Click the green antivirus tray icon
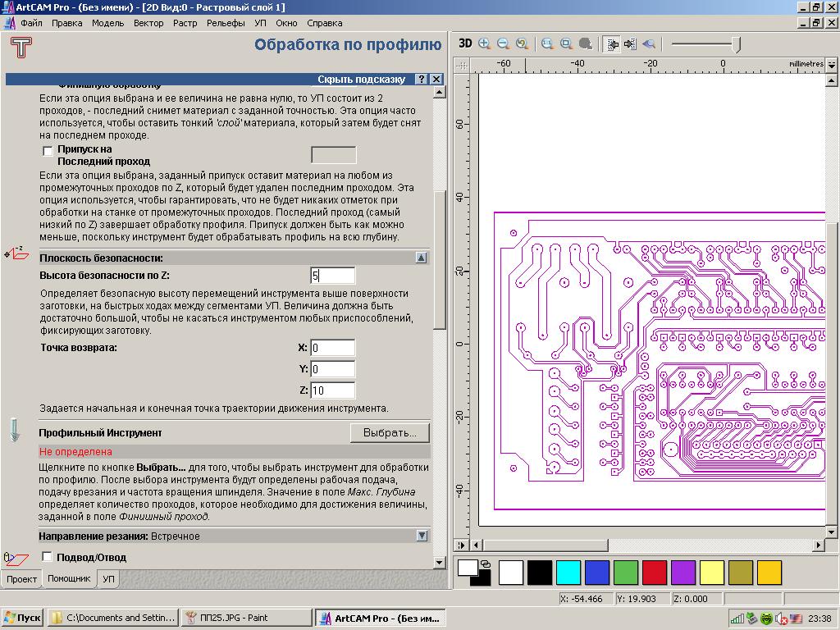 (x=767, y=619)
